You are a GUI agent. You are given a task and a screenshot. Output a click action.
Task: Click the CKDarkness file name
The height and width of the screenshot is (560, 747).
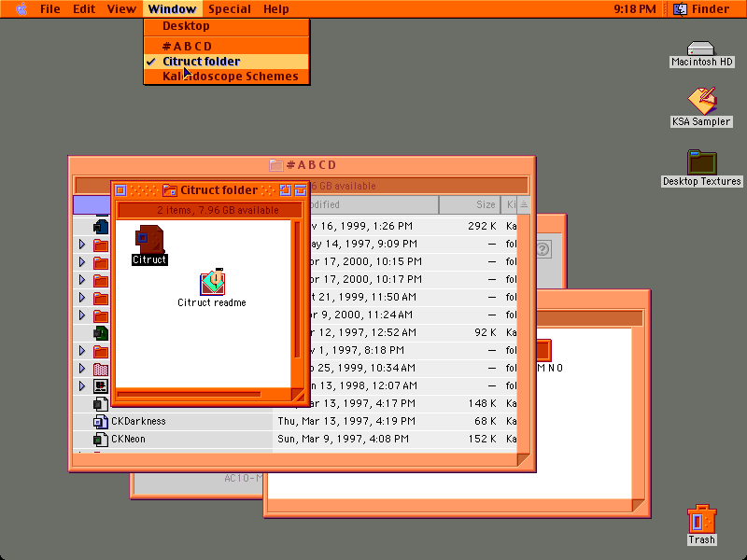pos(138,422)
